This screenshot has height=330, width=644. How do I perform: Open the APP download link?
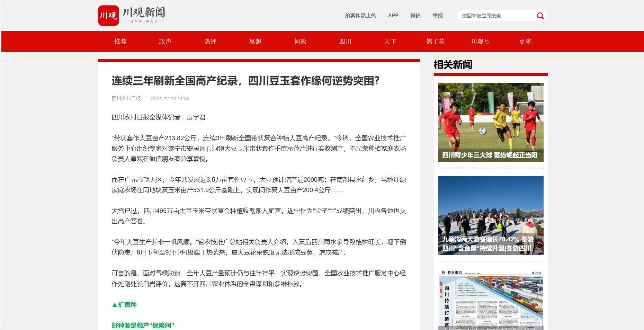[x=393, y=16]
